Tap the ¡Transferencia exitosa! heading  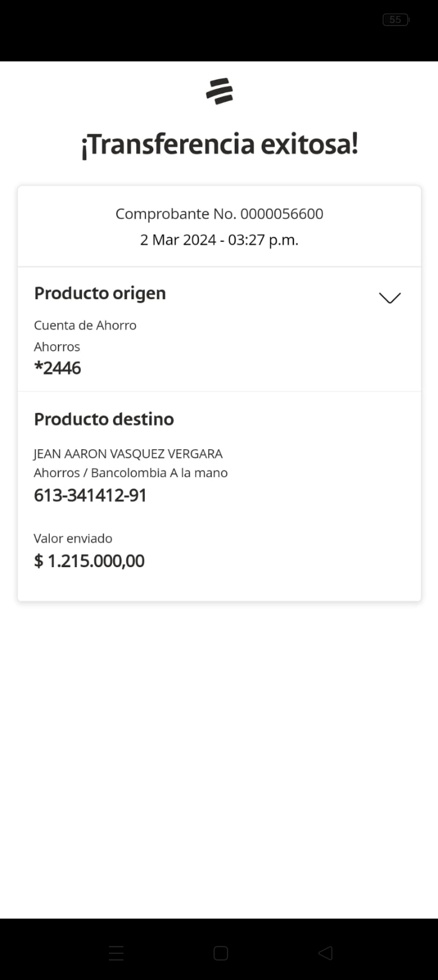[x=219, y=145]
